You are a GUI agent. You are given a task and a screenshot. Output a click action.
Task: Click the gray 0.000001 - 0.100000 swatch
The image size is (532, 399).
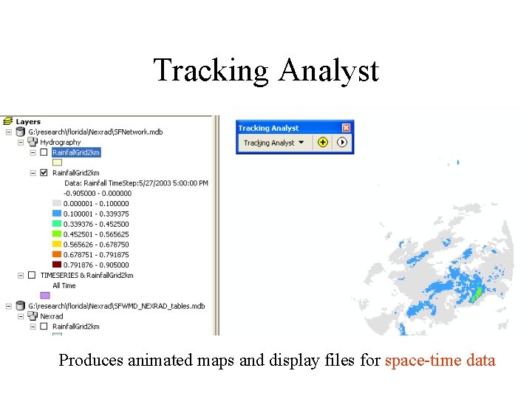tap(57, 203)
